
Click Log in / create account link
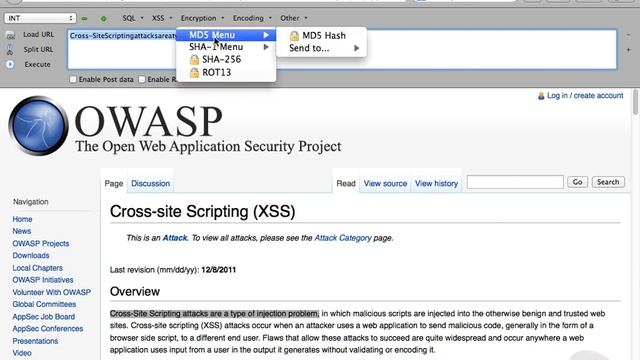[x=585, y=96]
